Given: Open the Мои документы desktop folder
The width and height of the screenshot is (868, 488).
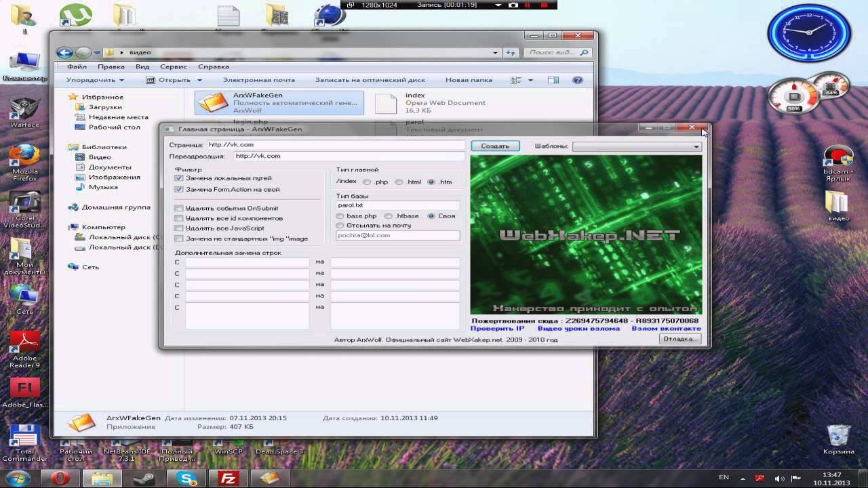Looking at the screenshot, I should point(24,256).
